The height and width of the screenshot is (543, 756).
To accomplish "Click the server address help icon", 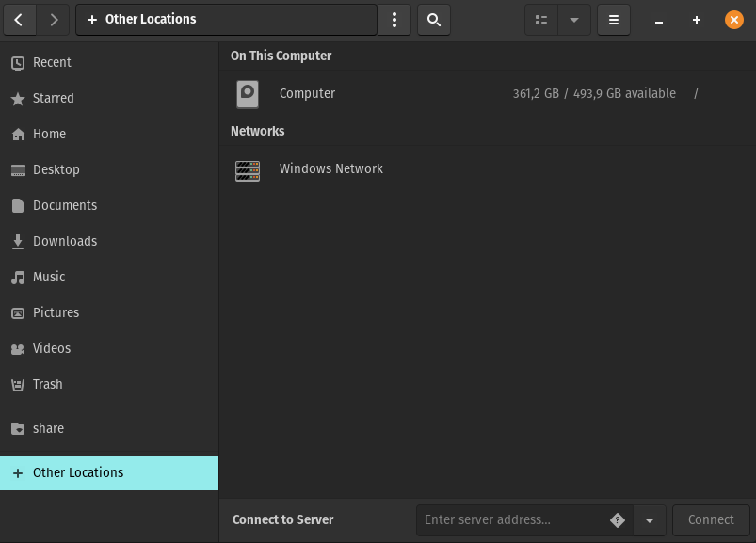I will click(x=618, y=520).
